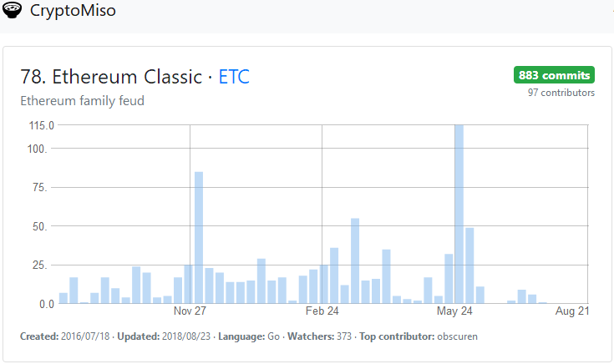614x364 pixels.
Task: Select the tallest bar at May 24
Action: [459, 214]
